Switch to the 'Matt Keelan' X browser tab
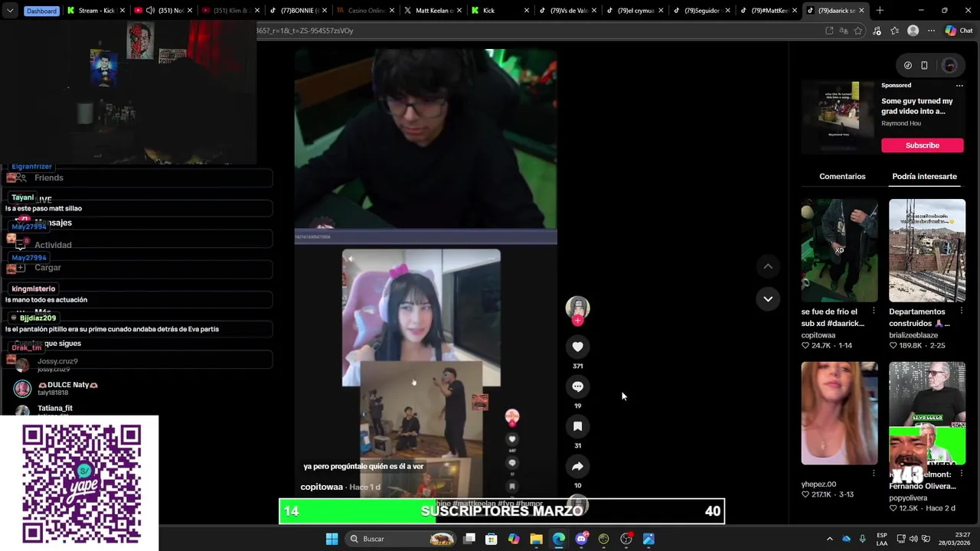This screenshot has width=980, height=551. click(x=433, y=11)
